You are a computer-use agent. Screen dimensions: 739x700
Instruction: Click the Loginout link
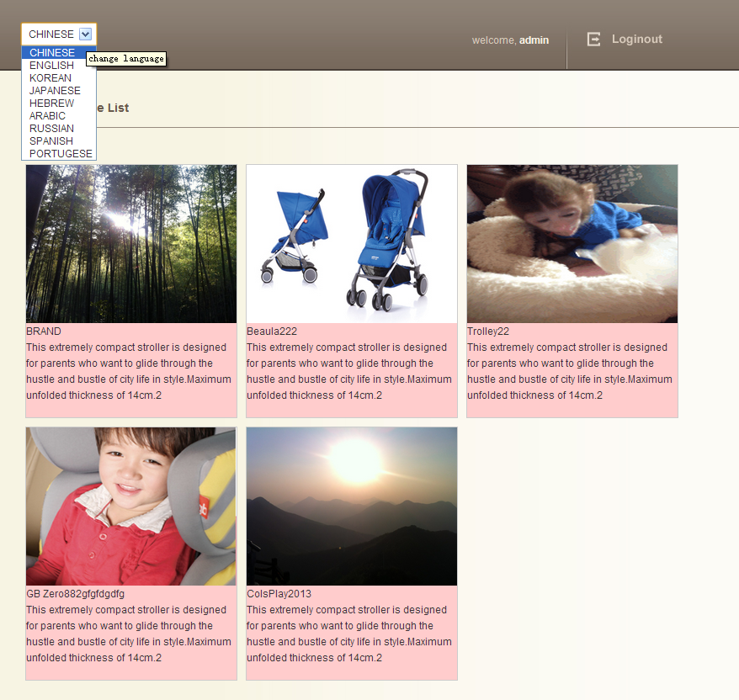click(x=636, y=39)
